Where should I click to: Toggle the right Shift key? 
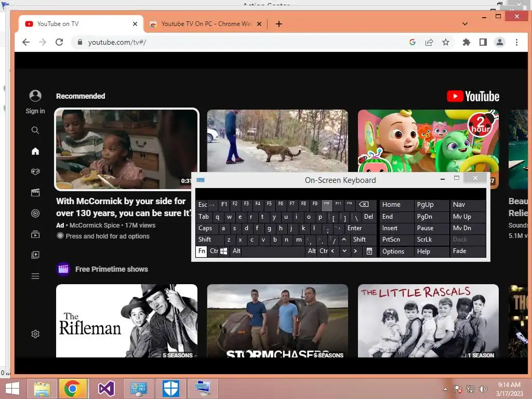(363, 240)
